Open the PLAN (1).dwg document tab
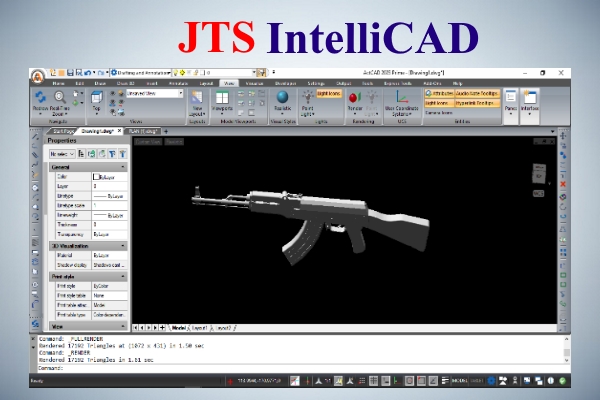 click(143, 131)
